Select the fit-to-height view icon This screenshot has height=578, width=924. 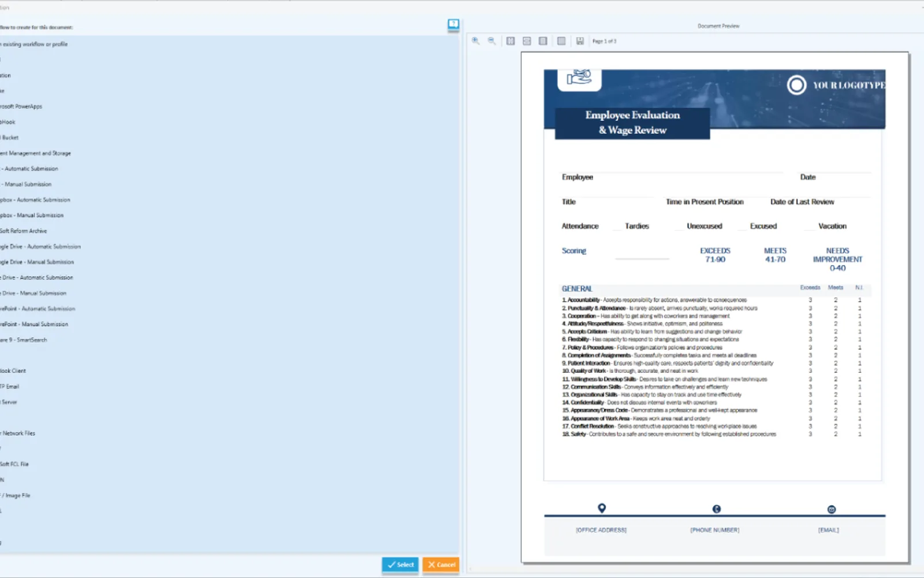pos(543,41)
